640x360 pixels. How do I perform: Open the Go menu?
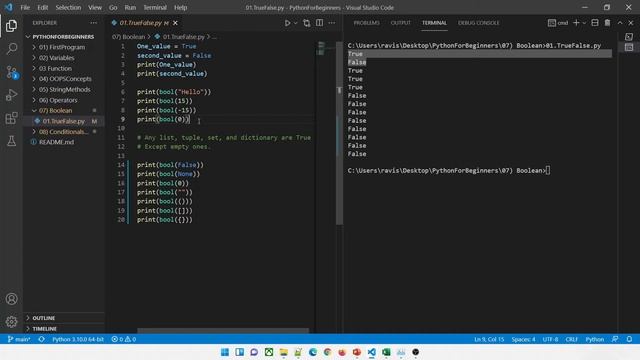[113, 7]
